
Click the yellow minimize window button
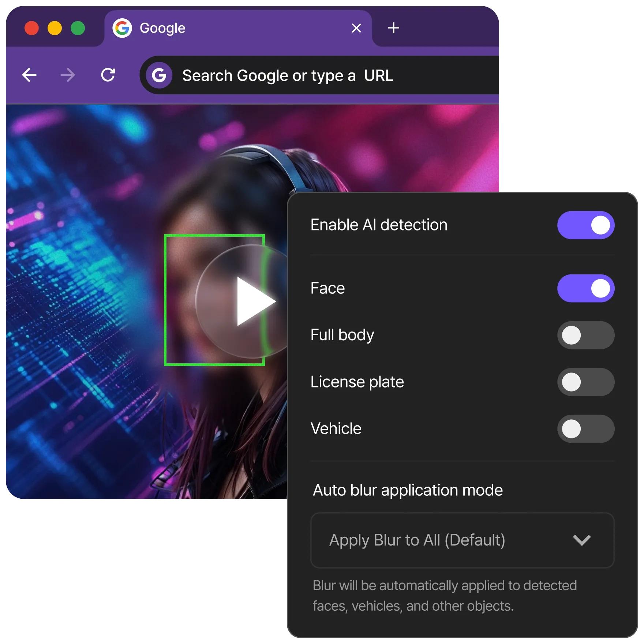pyautogui.click(x=55, y=28)
